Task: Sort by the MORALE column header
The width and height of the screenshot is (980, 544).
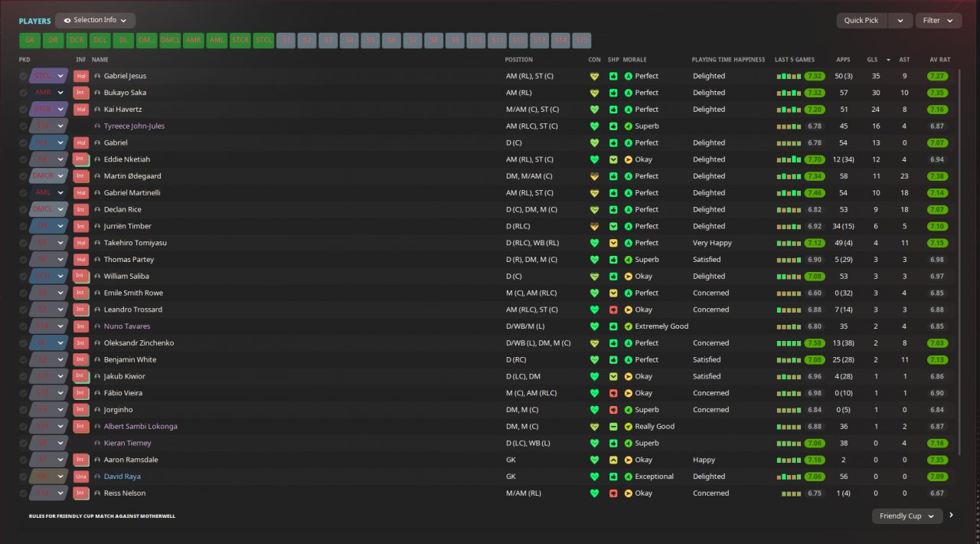Action: click(x=635, y=60)
